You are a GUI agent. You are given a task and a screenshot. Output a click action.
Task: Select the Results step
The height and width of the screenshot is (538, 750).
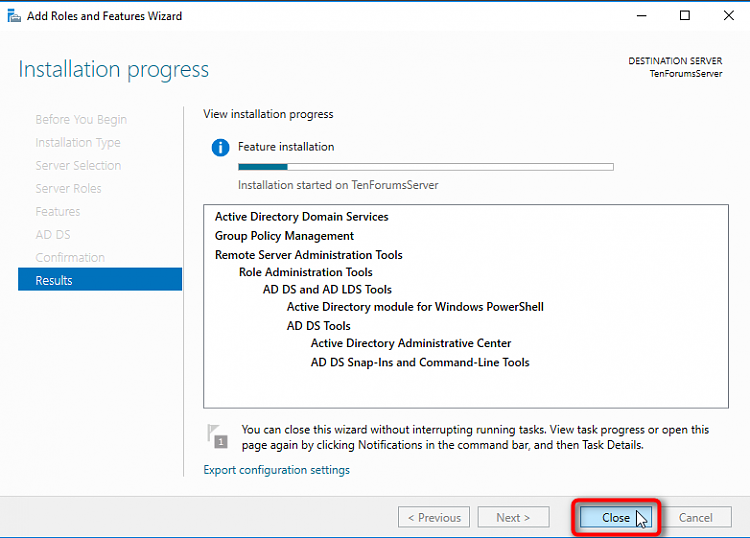[x=100, y=280]
